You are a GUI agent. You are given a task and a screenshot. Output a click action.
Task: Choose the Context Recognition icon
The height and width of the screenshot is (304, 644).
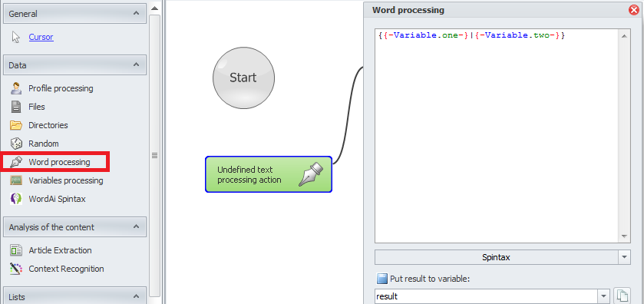click(x=16, y=269)
